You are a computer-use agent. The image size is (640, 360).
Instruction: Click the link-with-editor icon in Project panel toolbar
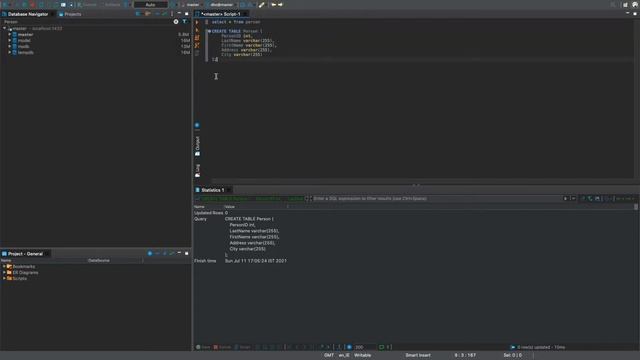coord(172,253)
